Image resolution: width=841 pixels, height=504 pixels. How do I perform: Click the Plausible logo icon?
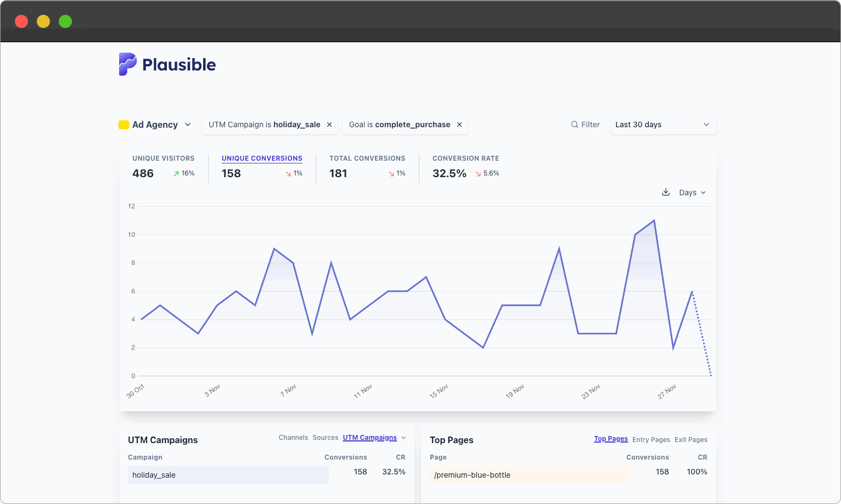pos(127,64)
